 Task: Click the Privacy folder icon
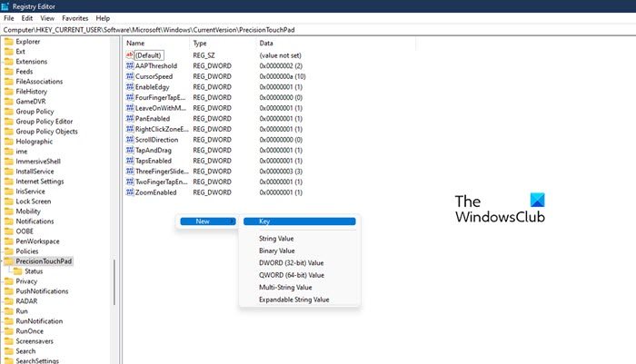pos(9,280)
